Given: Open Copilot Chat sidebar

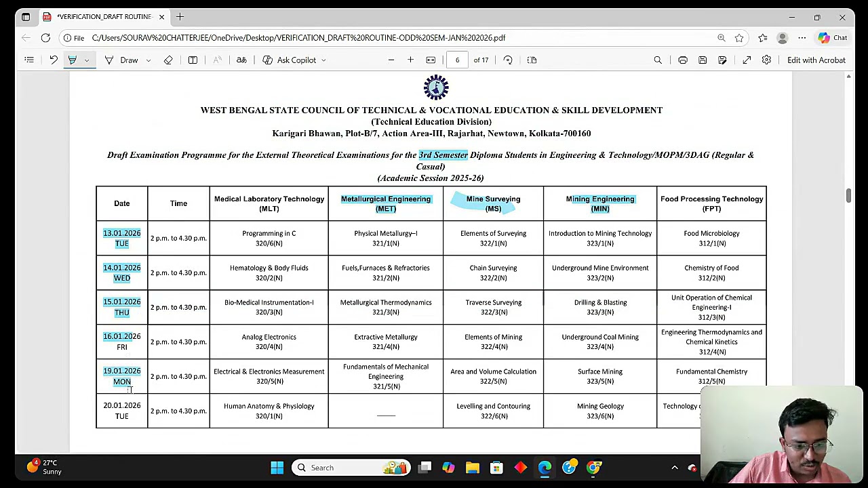Looking at the screenshot, I should 833,38.
